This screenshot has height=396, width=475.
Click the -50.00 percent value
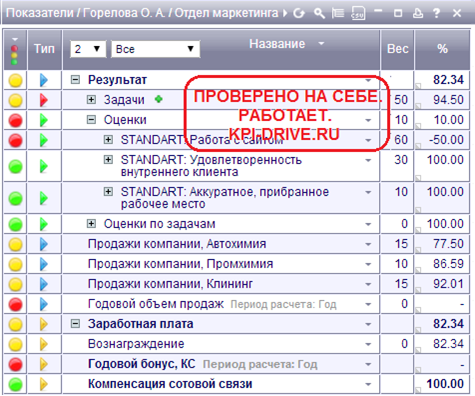[x=446, y=140]
